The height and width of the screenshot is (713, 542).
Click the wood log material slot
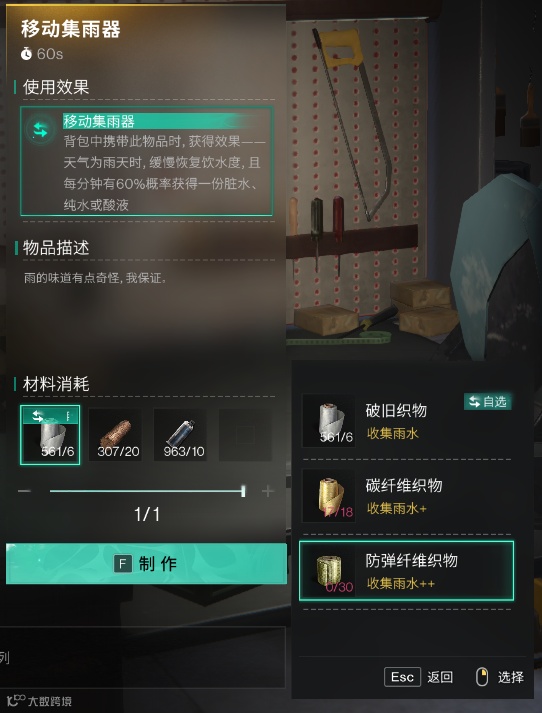115,435
